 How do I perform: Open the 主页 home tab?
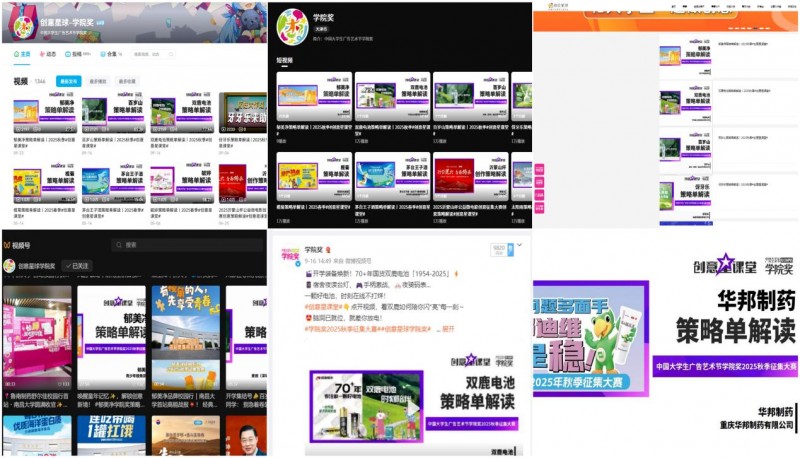click(23, 54)
